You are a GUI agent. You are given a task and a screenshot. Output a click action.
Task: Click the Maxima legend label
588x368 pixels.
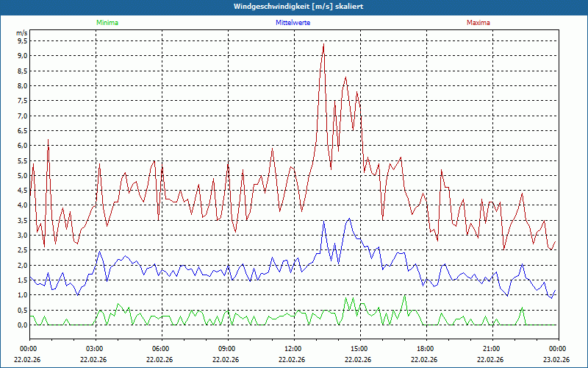click(478, 23)
